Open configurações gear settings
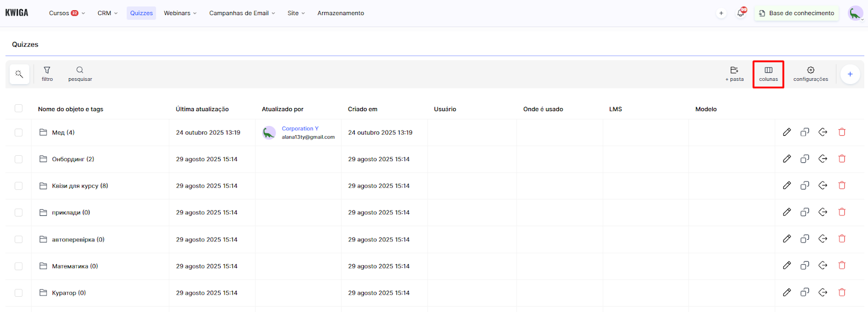This screenshot has height=312, width=868. 810,74
